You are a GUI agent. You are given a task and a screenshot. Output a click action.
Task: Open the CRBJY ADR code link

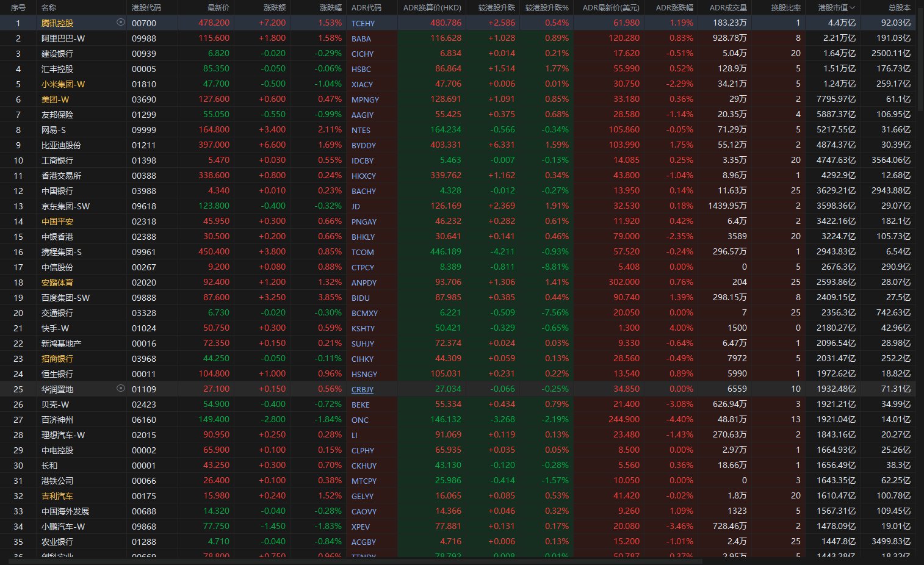click(363, 389)
